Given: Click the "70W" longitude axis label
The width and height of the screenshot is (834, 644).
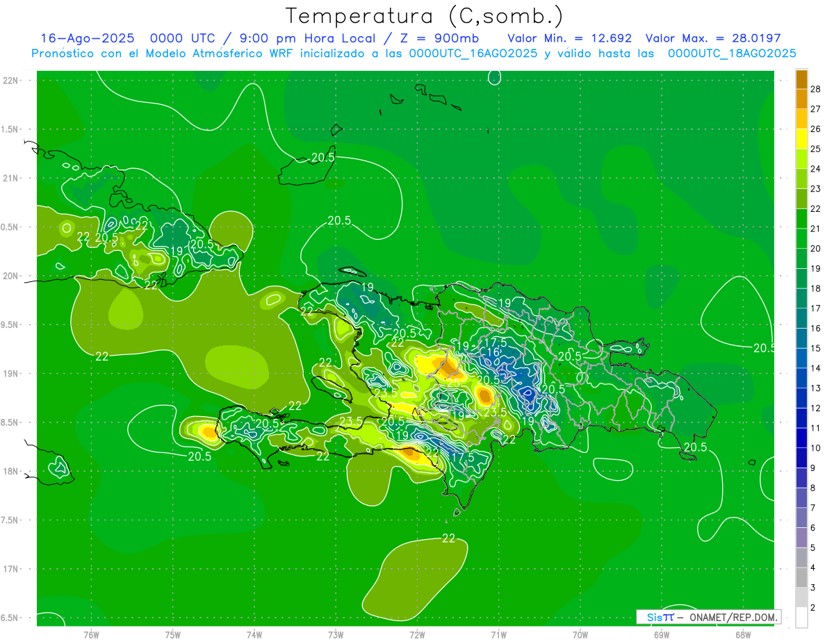Looking at the screenshot, I should tap(580, 635).
